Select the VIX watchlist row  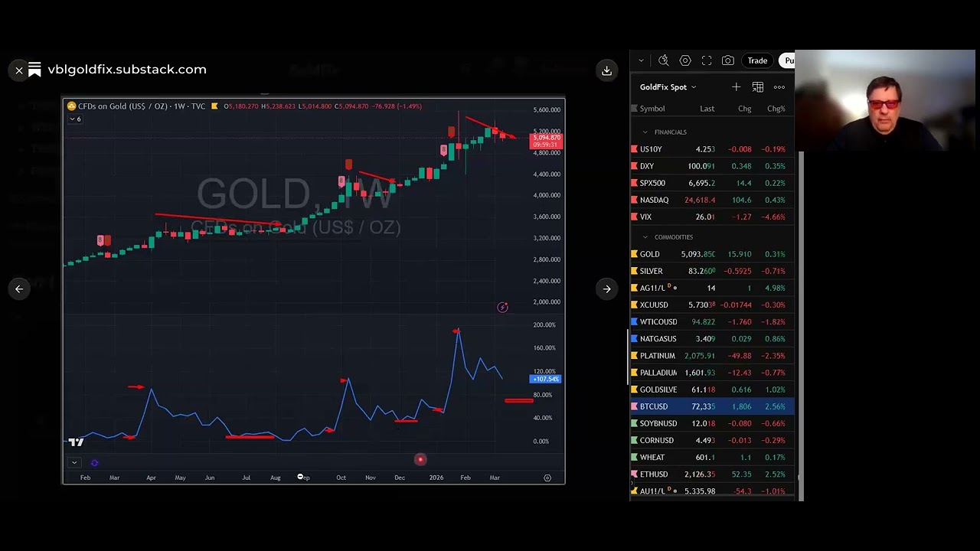coord(712,217)
